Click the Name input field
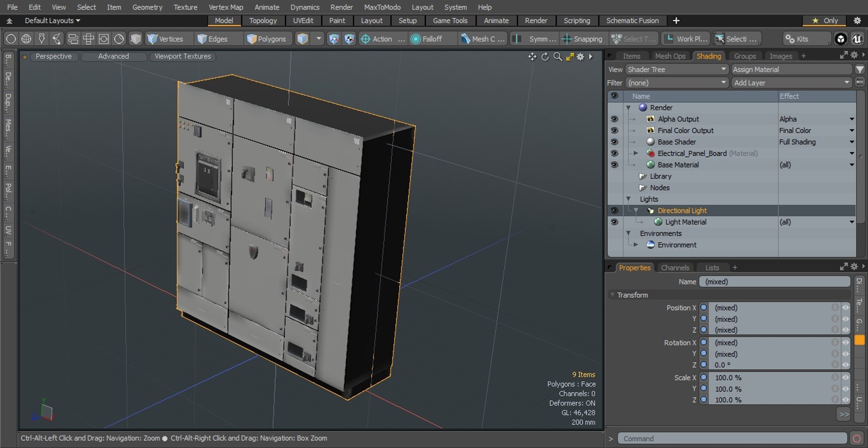This screenshot has width=868, height=448. pos(774,282)
